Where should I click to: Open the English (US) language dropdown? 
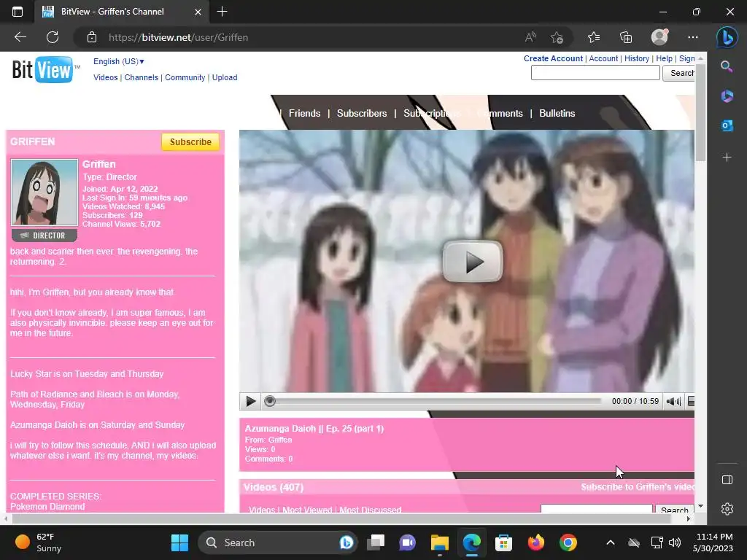tap(119, 61)
